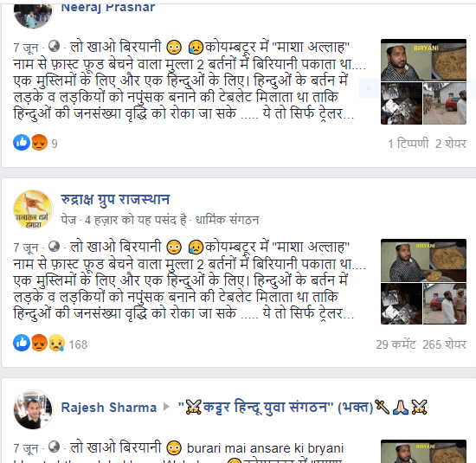Click the angry reaction icon beside count 9
Viewport: 476px width, 463px height.
tap(39, 143)
